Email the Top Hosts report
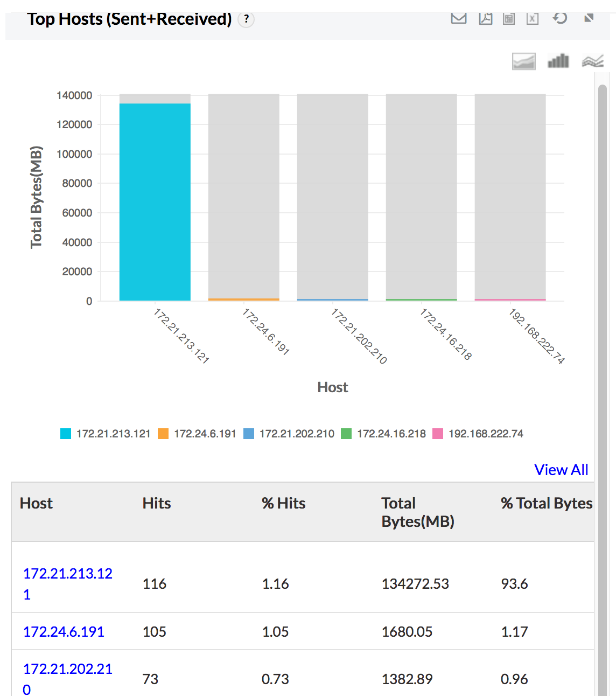Viewport: 616px width, 696px height. tap(458, 18)
